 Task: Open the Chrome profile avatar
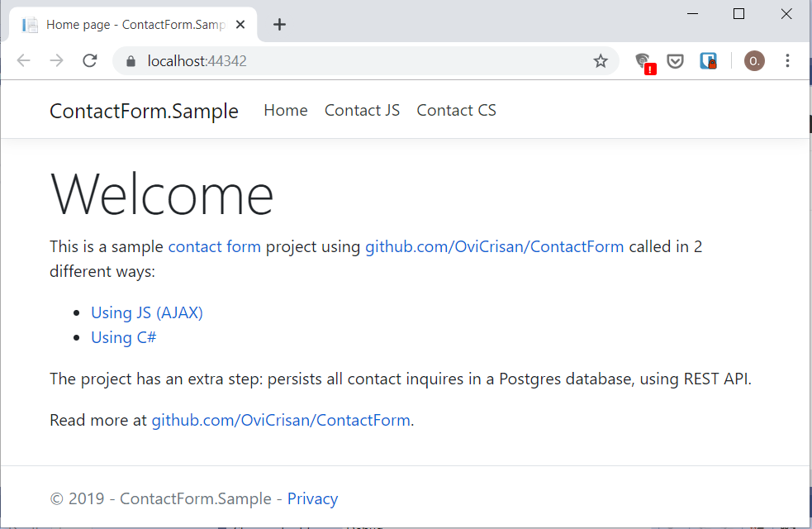[753, 60]
